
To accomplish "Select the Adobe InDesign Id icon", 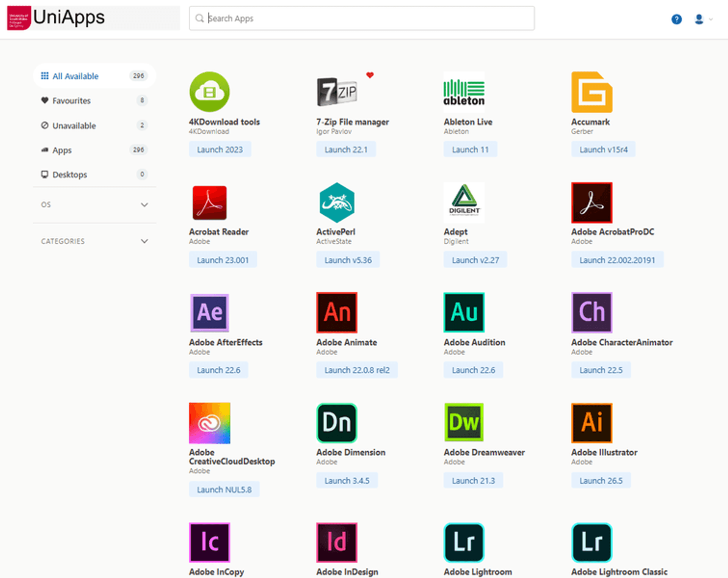I will (337, 542).
